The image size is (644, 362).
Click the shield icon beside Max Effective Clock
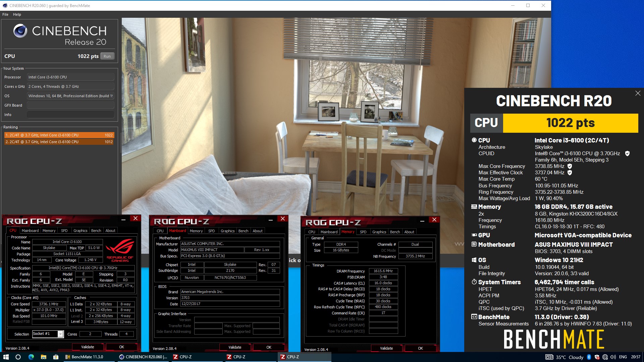click(570, 173)
